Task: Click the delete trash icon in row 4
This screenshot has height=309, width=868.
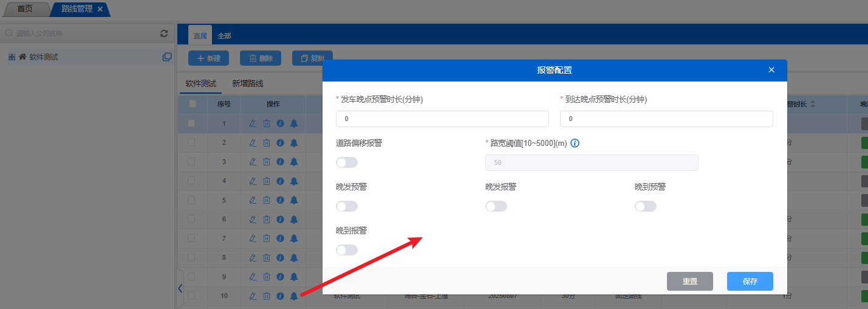Action: (x=267, y=181)
